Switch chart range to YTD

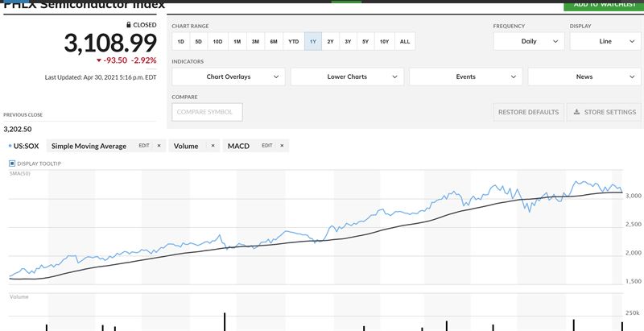pos(294,41)
